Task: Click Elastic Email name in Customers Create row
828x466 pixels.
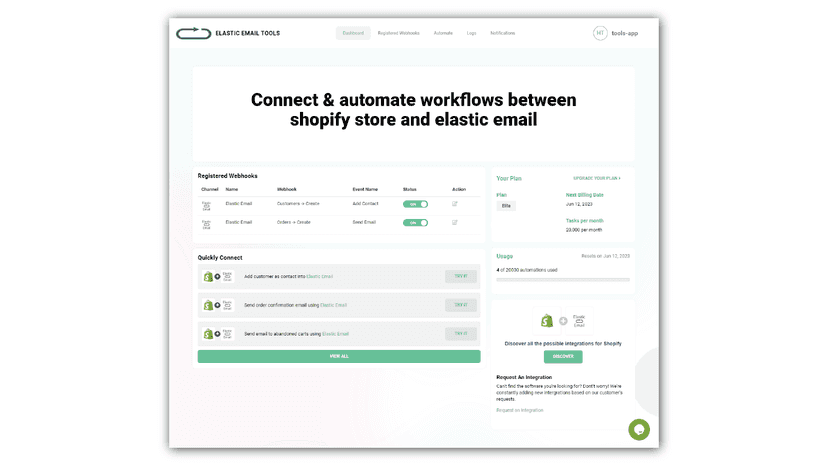Action: [x=239, y=204]
